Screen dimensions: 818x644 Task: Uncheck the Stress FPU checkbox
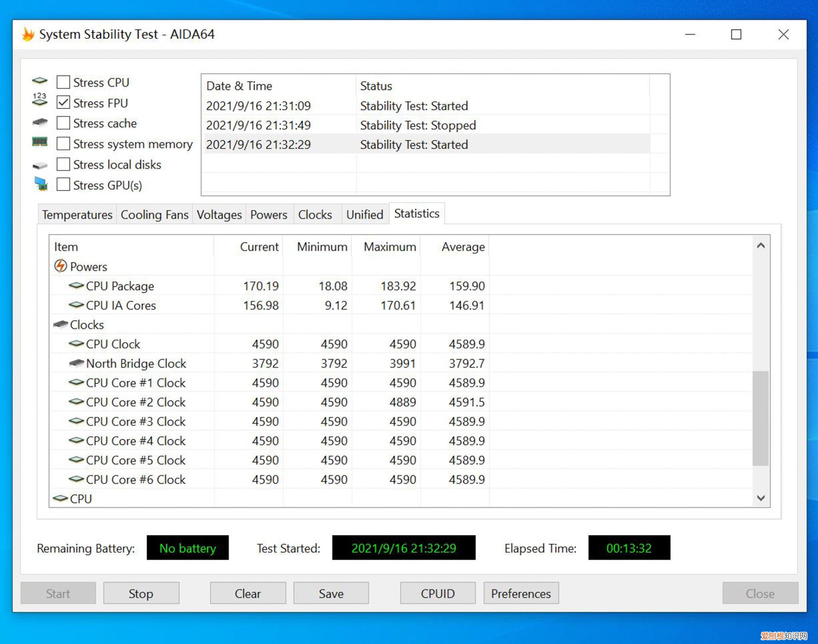click(x=63, y=102)
